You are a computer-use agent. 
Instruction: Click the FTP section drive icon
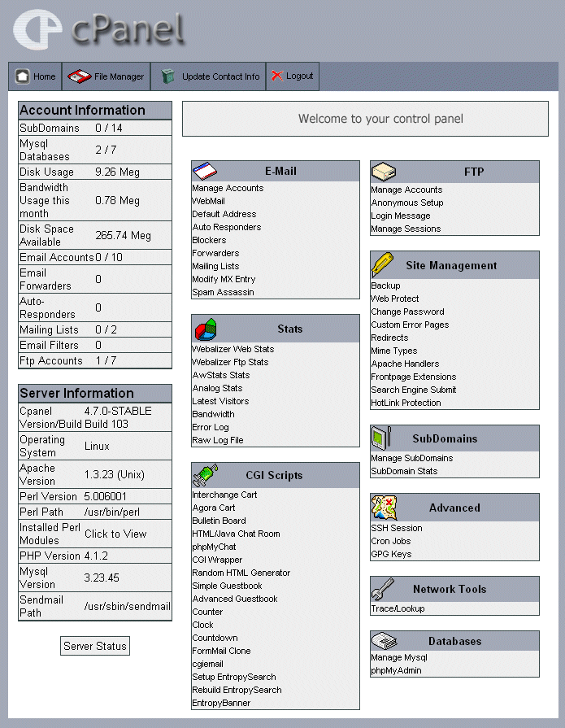384,172
